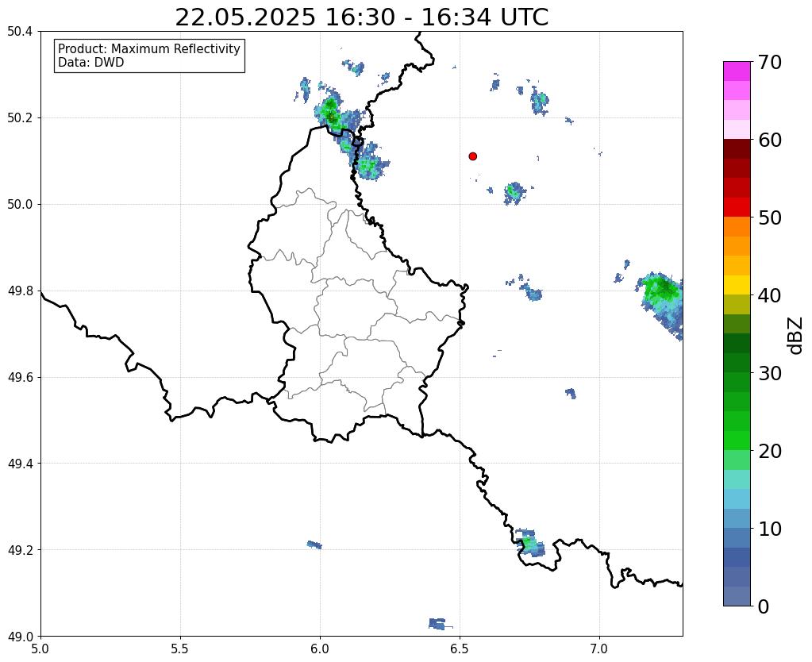The width and height of the screenshot is (812, 662).
Task: Click the longitude tick label 5.0
Action: 40,649
